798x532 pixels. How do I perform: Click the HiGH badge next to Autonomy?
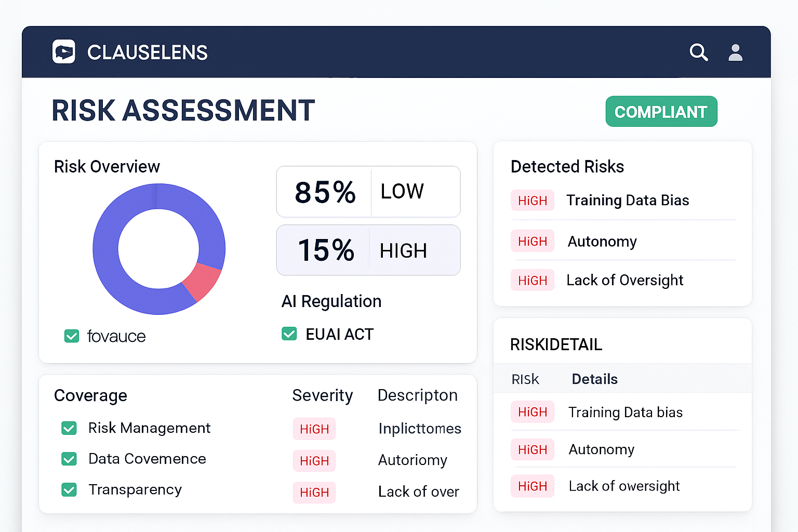pos(533,241)
